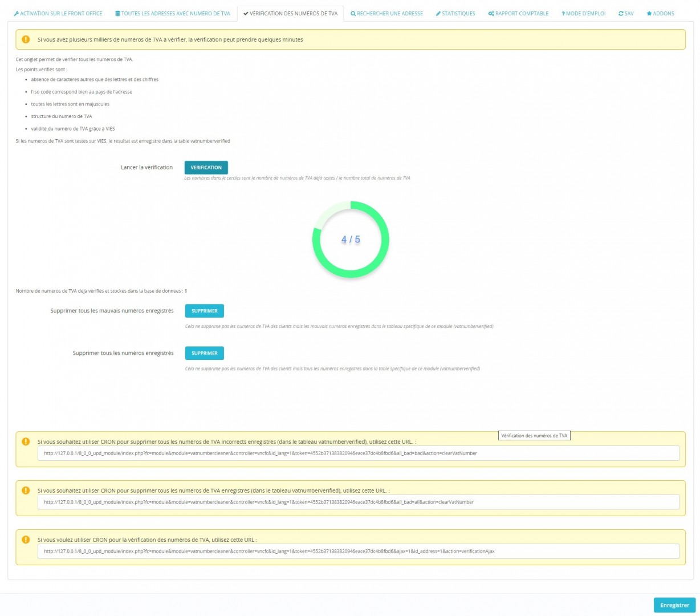Click the warning icon in the top notice
This screenshot has height=616, width=700.
(26, 39)
